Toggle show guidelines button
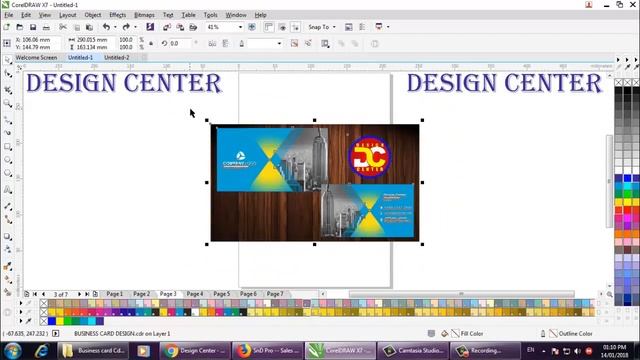This screenshot has height=360, width=640. tap(295, 27)
